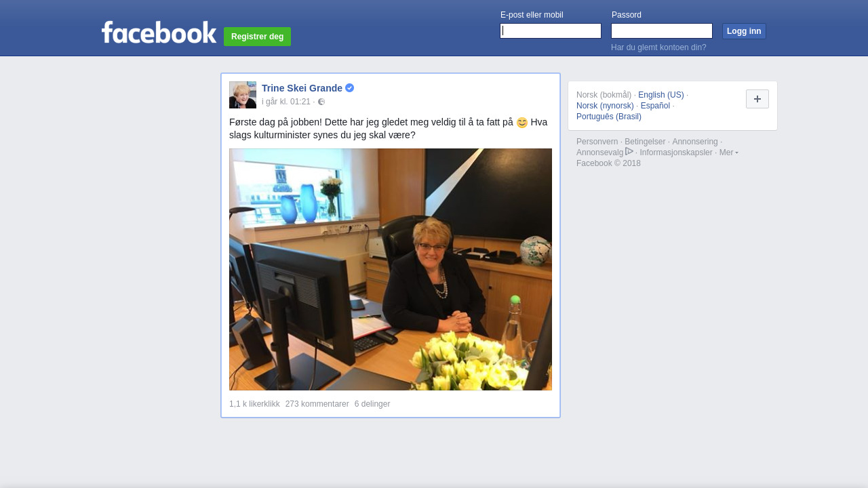This screenshot has width=868, height=488.
Task: Open the Personvern footer link
Action: [x=597, y=142]
